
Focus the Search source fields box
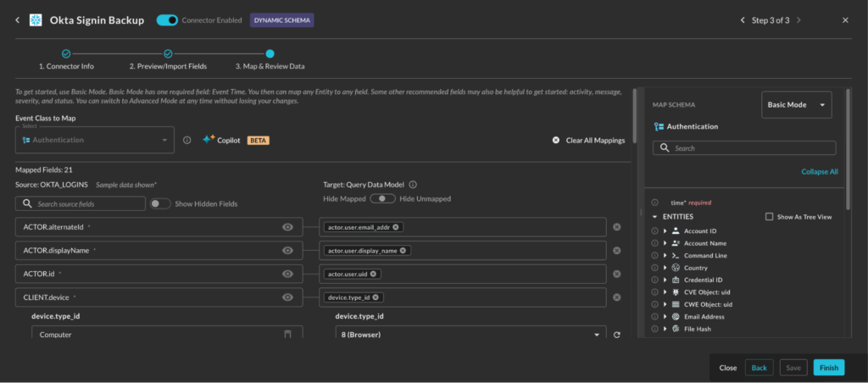[81, 203]
